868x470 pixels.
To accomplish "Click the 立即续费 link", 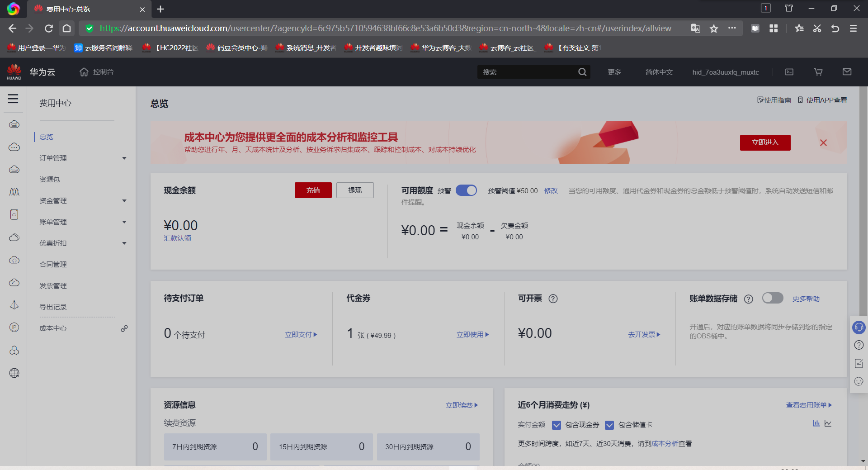I will [x=462, y=405].
